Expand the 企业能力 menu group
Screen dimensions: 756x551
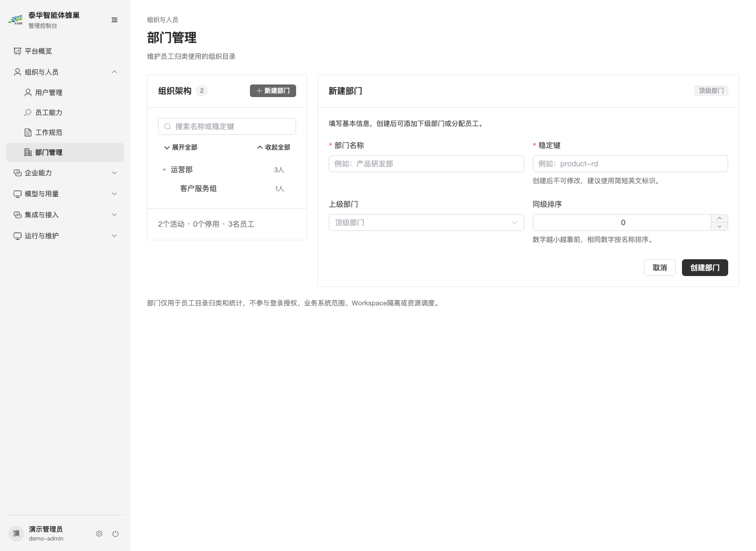coord(65,173)
